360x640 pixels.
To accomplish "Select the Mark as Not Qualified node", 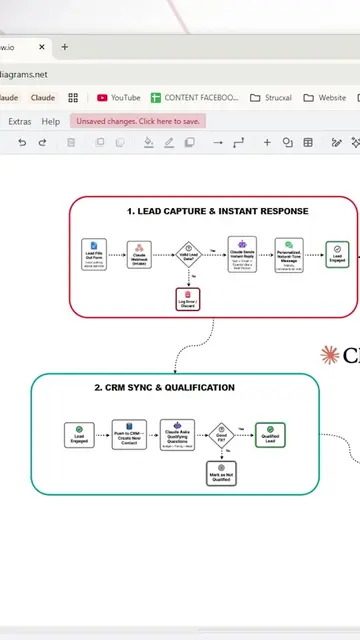I will [221, 473].
